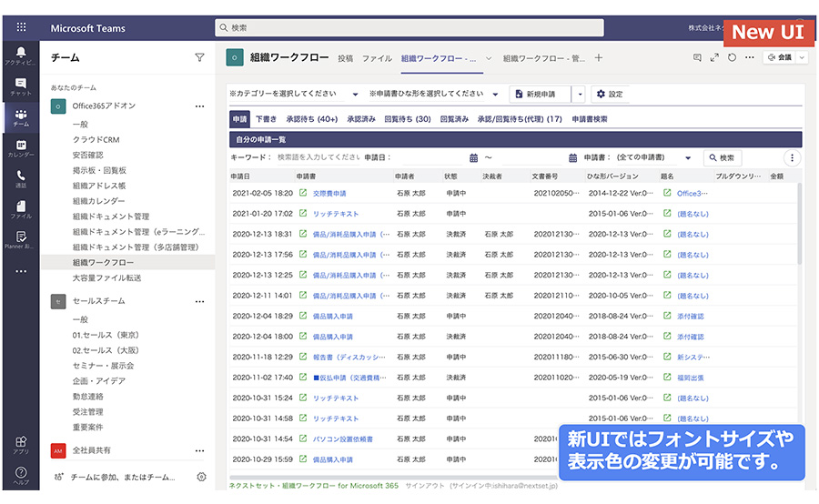Click the 新規申請 button

(x=541, y=95)
